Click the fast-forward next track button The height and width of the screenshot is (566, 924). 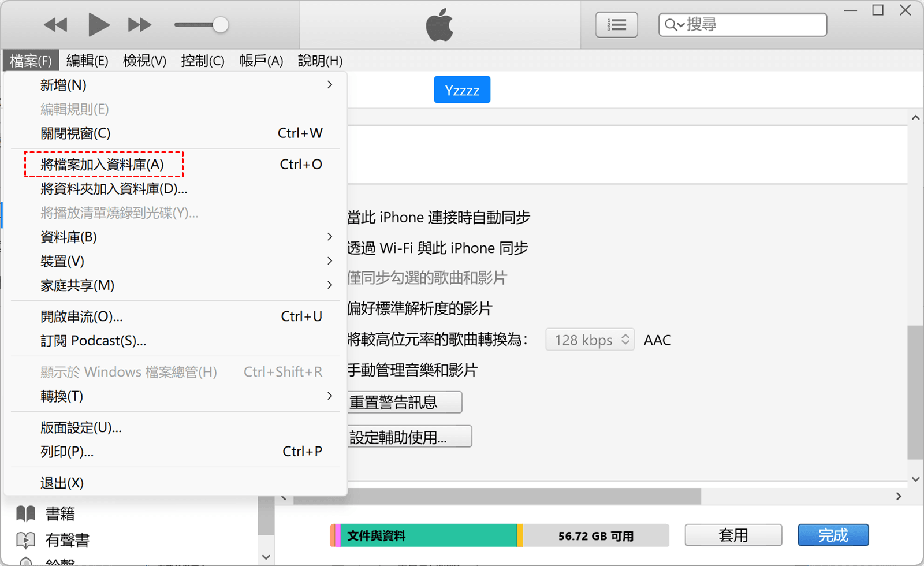[140, 25]
